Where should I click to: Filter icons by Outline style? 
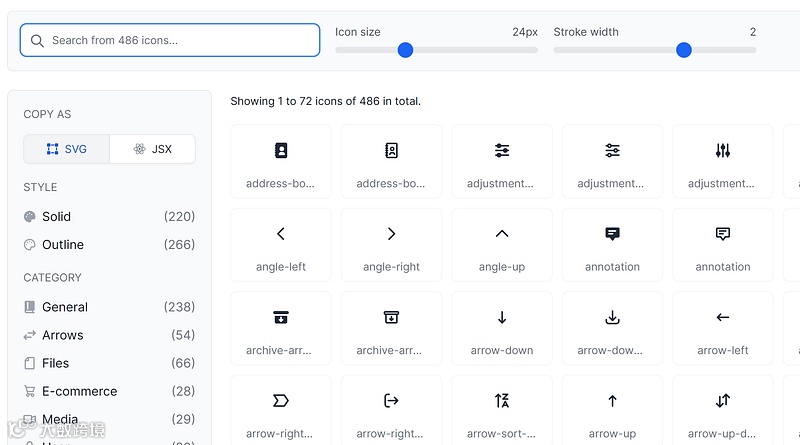click(63, 245)
